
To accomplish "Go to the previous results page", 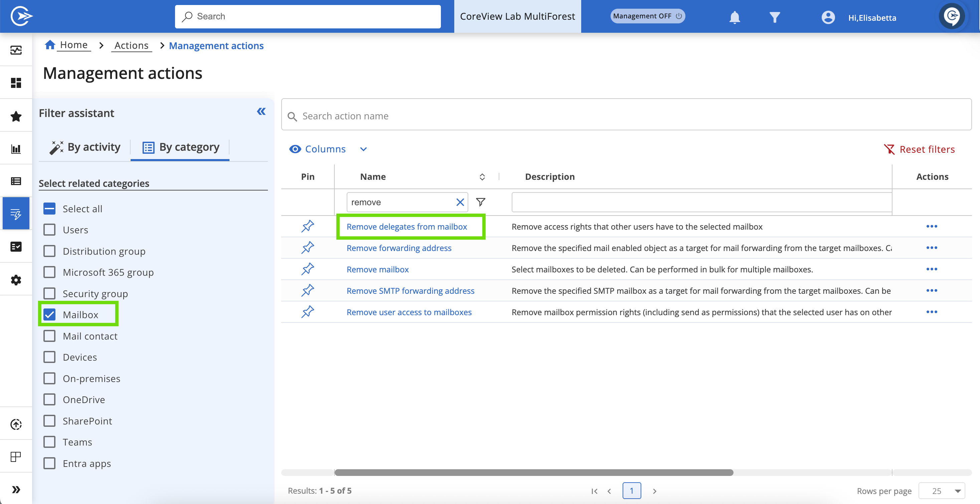I will (x=610, y=491).
